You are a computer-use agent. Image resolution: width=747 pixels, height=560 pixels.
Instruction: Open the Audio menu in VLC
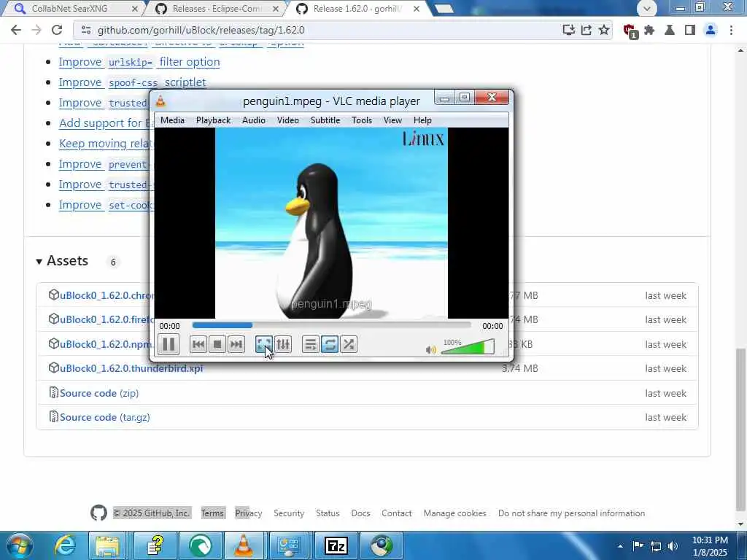pos(253,120)
